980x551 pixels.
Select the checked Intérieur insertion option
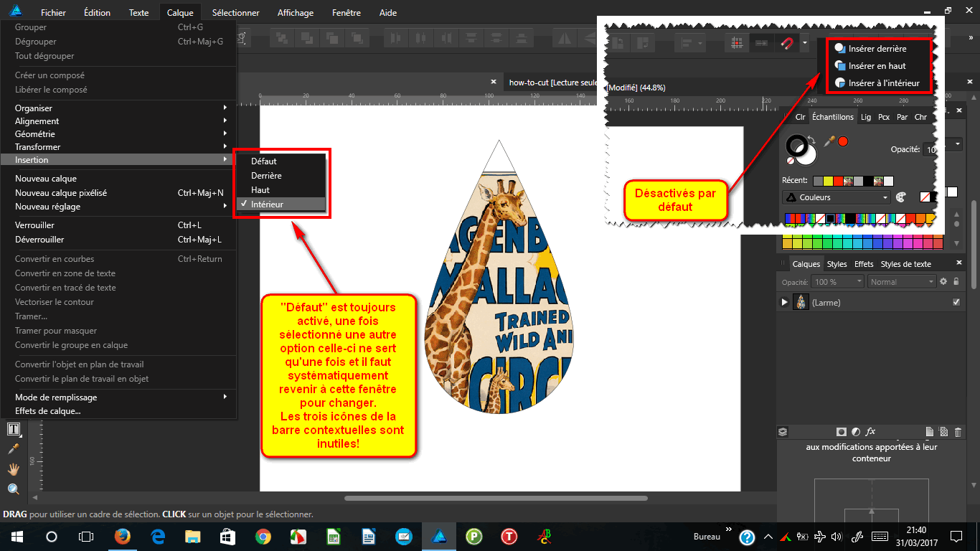point(281,204)
